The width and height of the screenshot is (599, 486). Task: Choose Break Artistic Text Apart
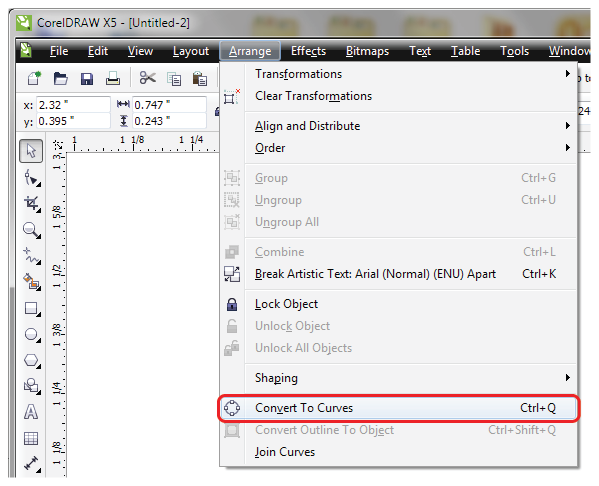point(398,274)
